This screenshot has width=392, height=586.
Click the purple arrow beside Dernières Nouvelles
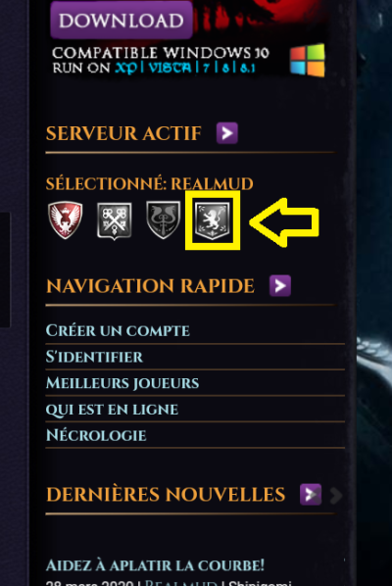coord(311,495)
